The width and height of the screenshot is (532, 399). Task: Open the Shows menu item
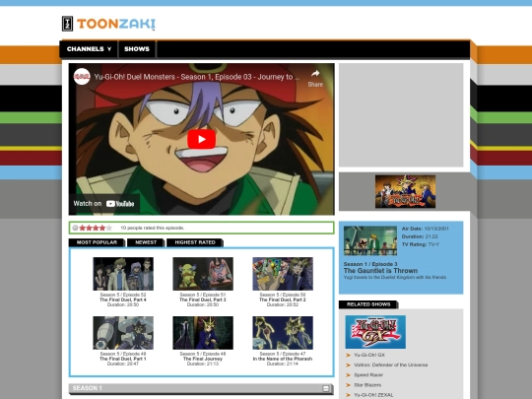(x=137, y=49)
